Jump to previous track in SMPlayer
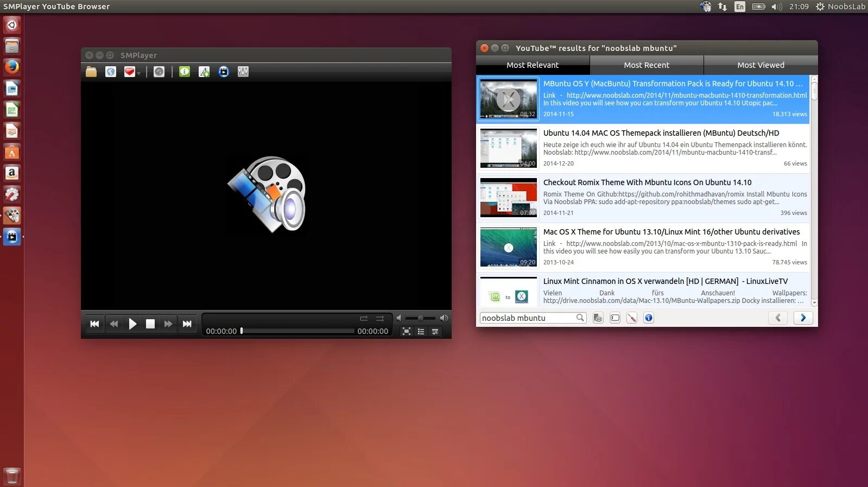Viewport: 868px width, 487px height. tap(94, 324)
